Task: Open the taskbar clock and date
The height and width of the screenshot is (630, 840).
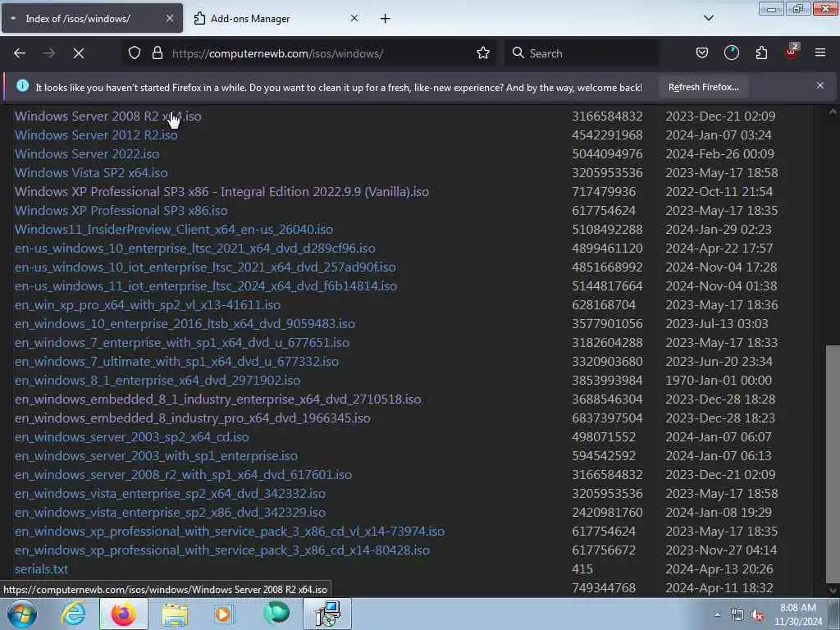Action: (798, 614)
